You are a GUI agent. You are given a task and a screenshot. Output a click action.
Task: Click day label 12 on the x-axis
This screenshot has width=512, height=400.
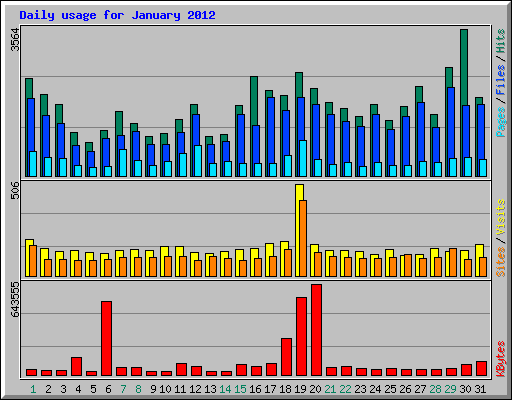(x=195, y=389)
